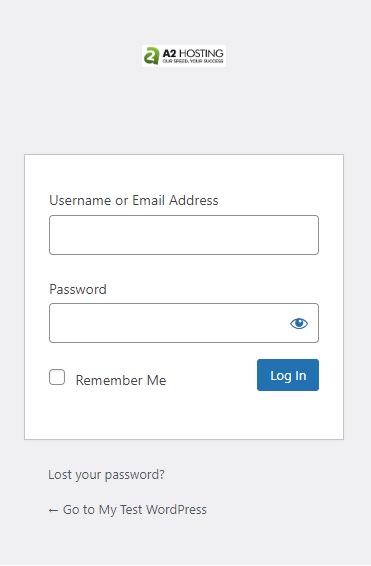Screen dimensions: 371x566
Task: Tick the Remember Me checkbox
Action: [x=57, y=377]
